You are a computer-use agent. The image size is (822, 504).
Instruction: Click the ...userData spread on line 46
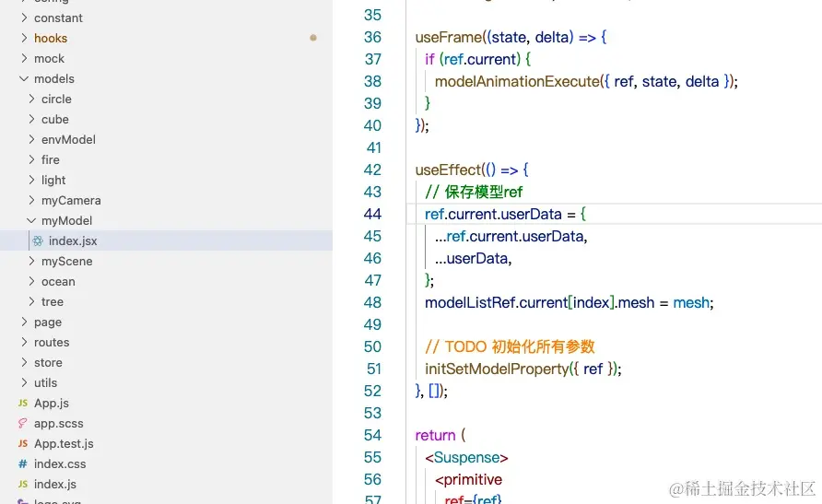point(473,258)
